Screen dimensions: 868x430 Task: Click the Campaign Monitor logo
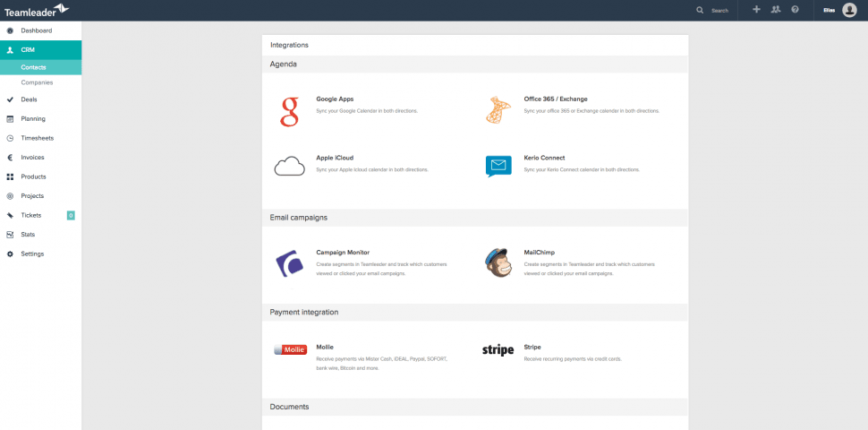pos(290,263)
